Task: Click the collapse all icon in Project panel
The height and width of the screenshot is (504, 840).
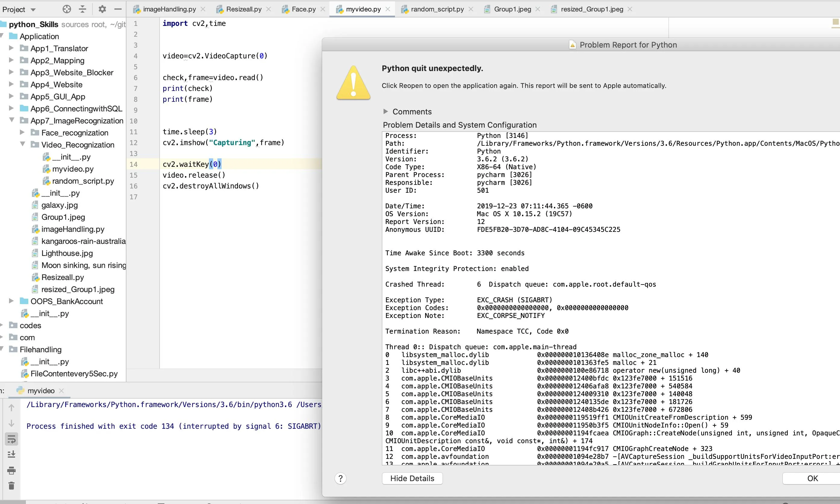Action: click(x=82, y=9)
